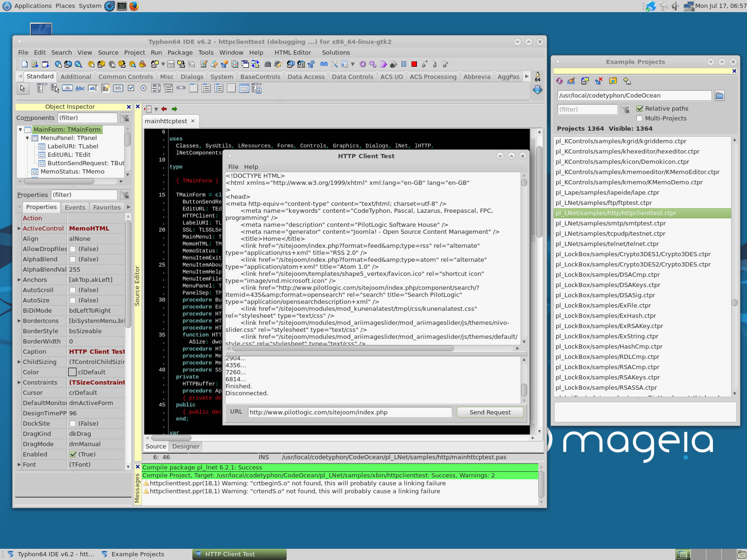747x560 pixels.
Task: Click the binoculars Find icon
Action: point(268,64)
